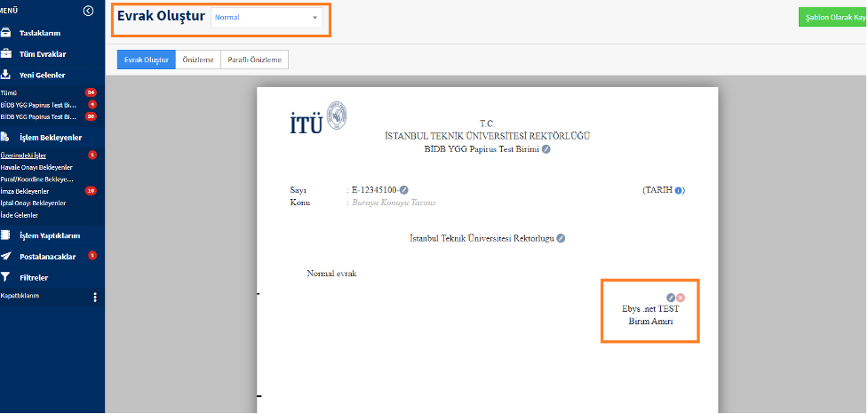Click the Şablon Olarak Kaydet button
868x414 pixels.
[x=833, y=17]
